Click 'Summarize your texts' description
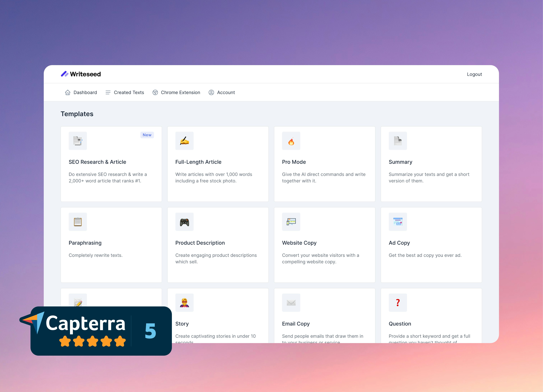 point(429,177)
